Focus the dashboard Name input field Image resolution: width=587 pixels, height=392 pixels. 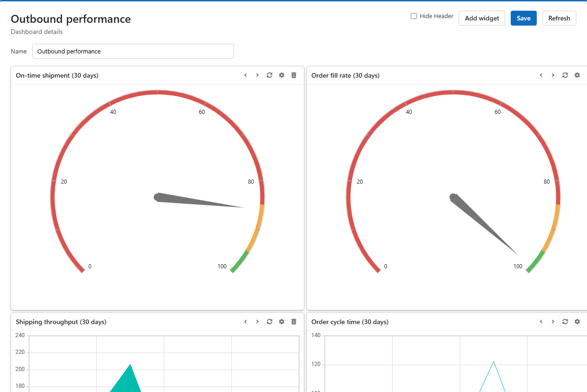[133, 51]
